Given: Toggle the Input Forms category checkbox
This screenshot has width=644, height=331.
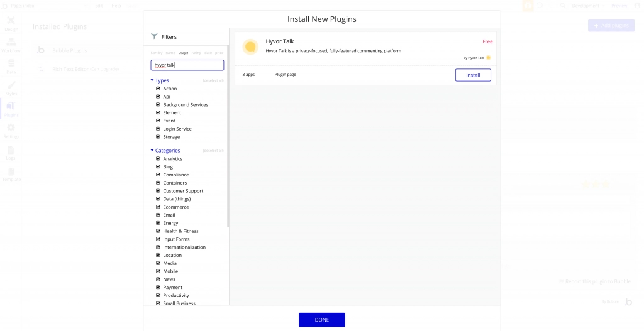Looking at the screenshot, I should point(158,239).
